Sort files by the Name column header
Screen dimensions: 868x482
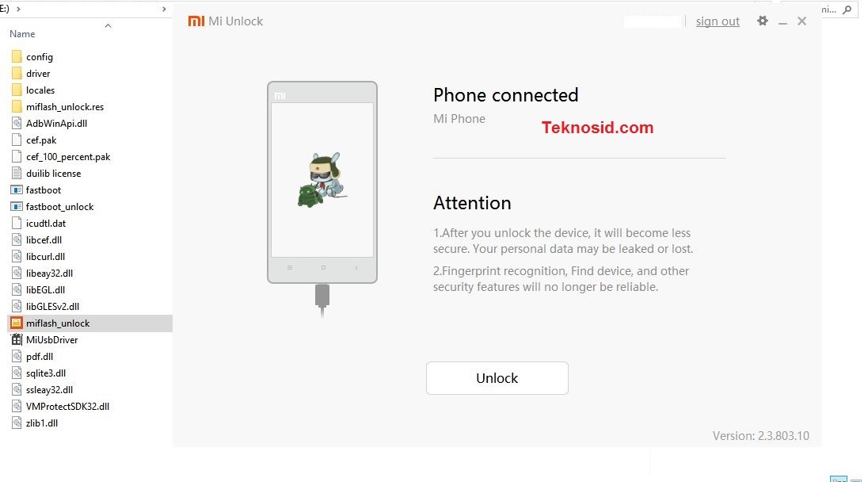click(x=22, y=34)
